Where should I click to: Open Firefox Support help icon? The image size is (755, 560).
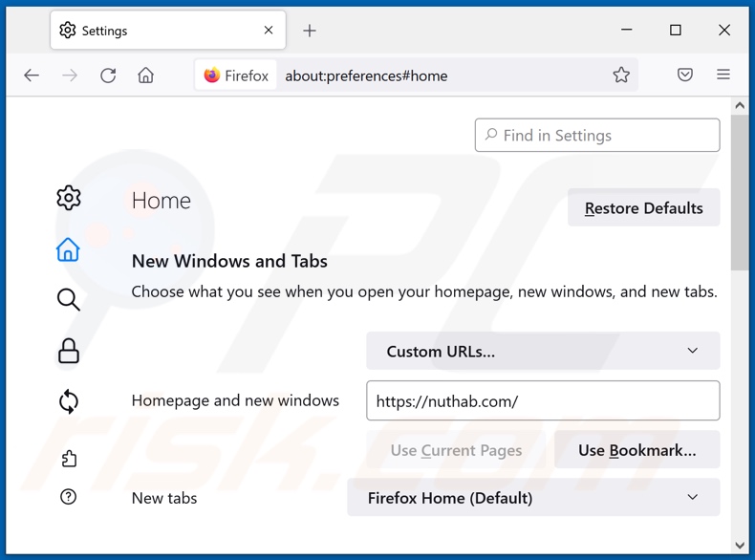click(69, 496)
